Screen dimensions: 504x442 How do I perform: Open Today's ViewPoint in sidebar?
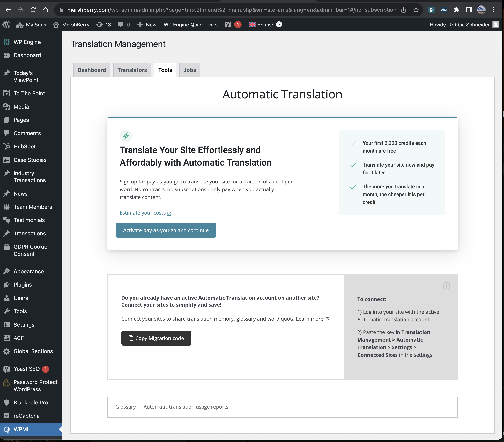pyautogui.click(x=31, y=77)
